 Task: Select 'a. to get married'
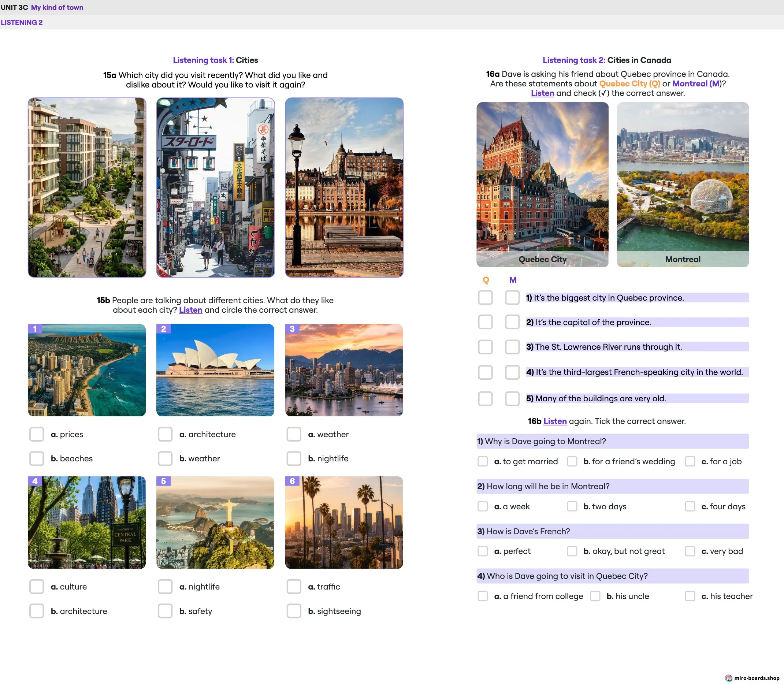[483, 461]
